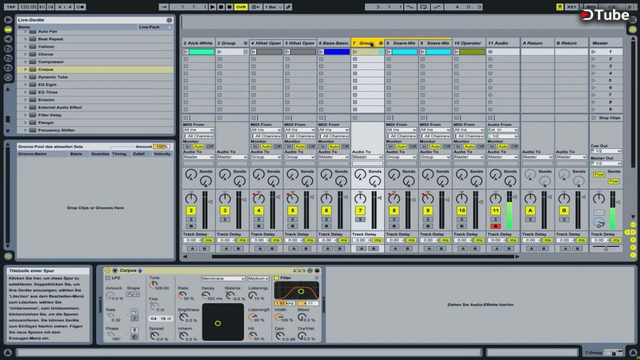Expand the EQ Eight folder
Image resolution: width=640 pixels, height=360 pixels.
click(x=25, y=84)
